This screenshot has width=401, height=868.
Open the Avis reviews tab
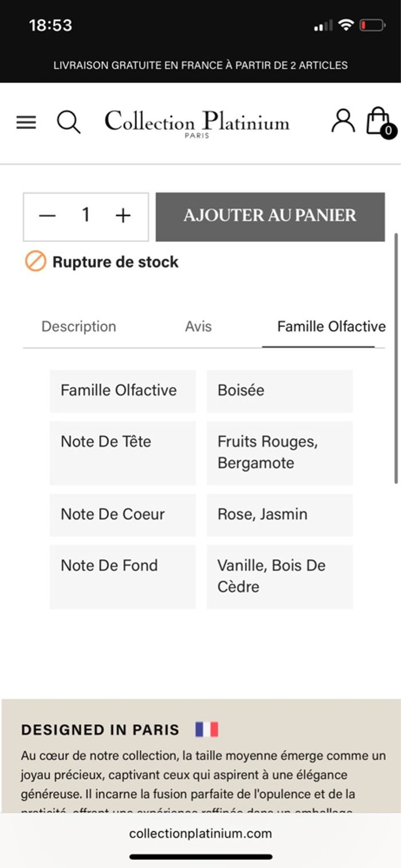pyautogui.click(x=198, y=327)
